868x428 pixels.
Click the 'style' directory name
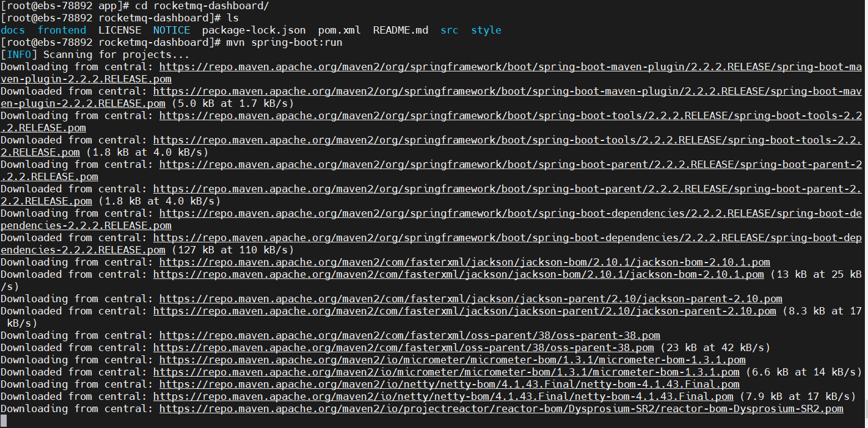click(486, 30)
